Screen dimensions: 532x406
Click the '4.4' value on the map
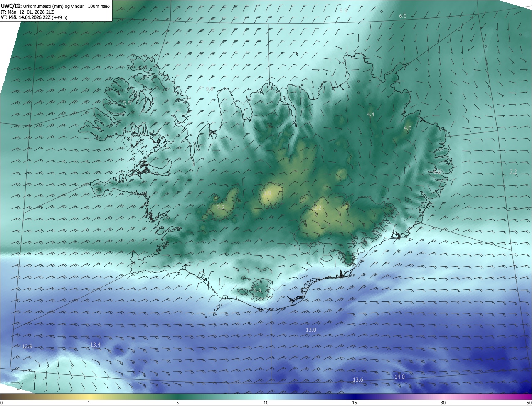tap(371, 114)
